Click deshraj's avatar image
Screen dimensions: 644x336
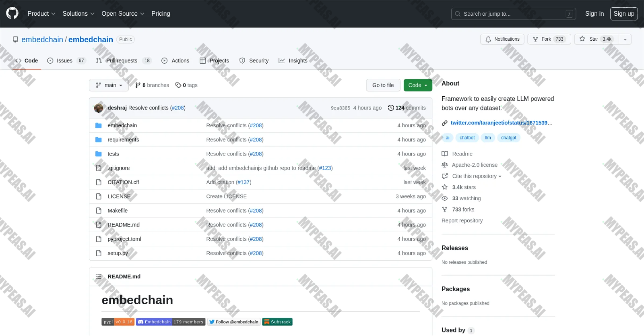coord(99,108)
